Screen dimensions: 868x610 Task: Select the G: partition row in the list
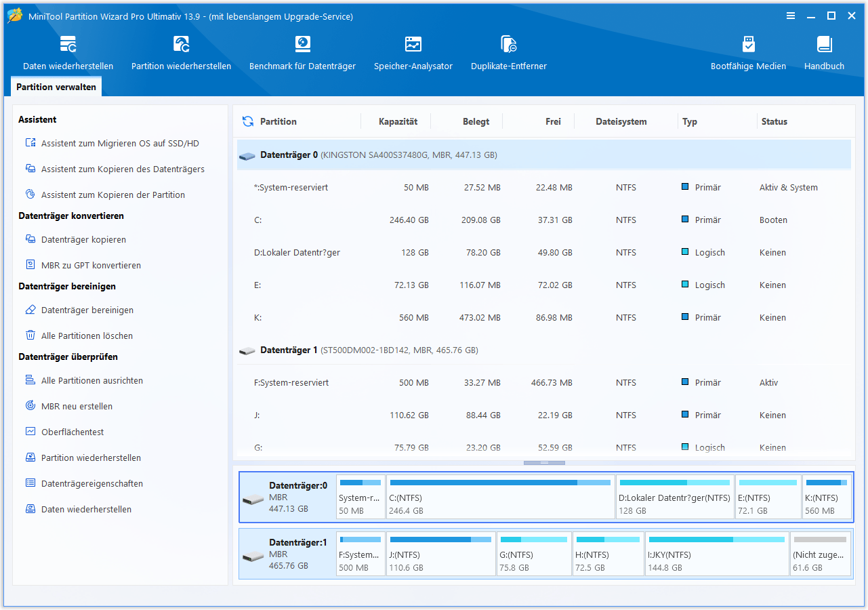(544, 447)
